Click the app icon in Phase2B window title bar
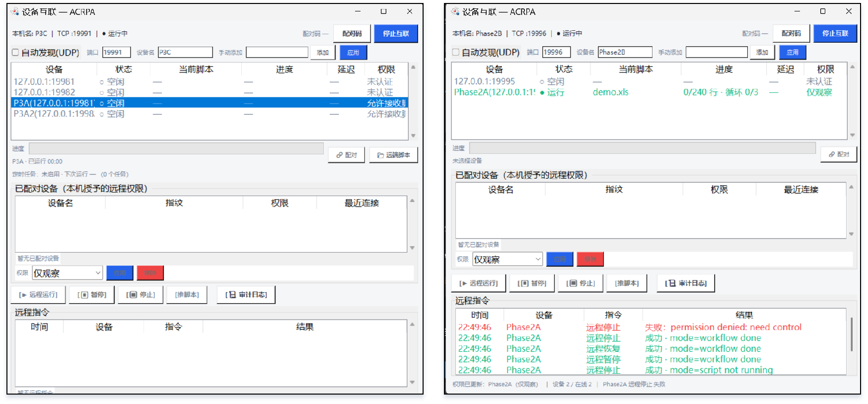Screen dimensions: 868x404 coord(455,11)
